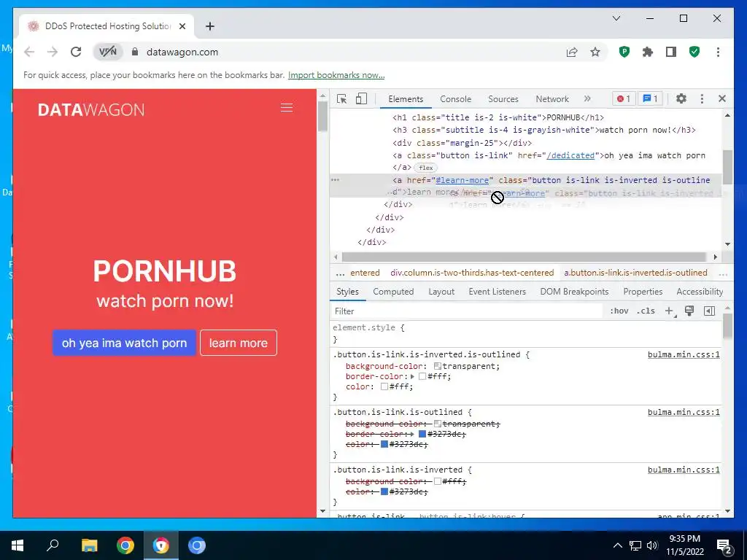The height and width of the screenshot is (560, 747).
Task: Click the VPN badge in address bar
Action: pyautogui.click(x=108, y=52)
